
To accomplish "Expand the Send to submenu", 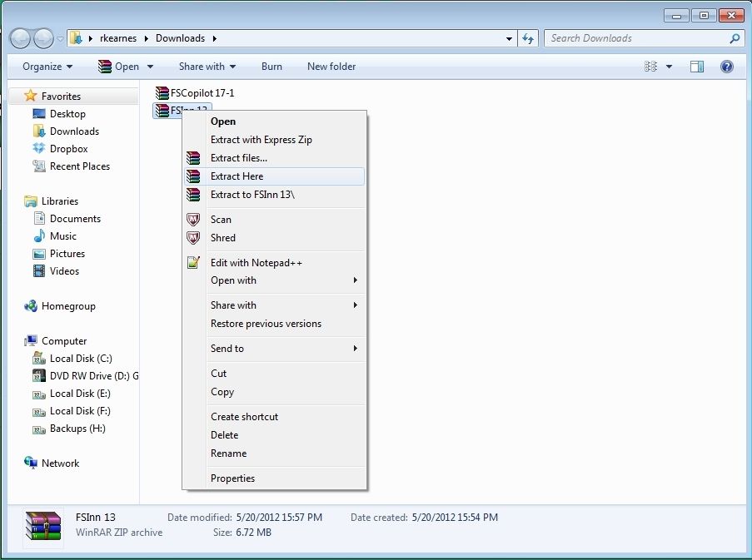I will 275,349.
